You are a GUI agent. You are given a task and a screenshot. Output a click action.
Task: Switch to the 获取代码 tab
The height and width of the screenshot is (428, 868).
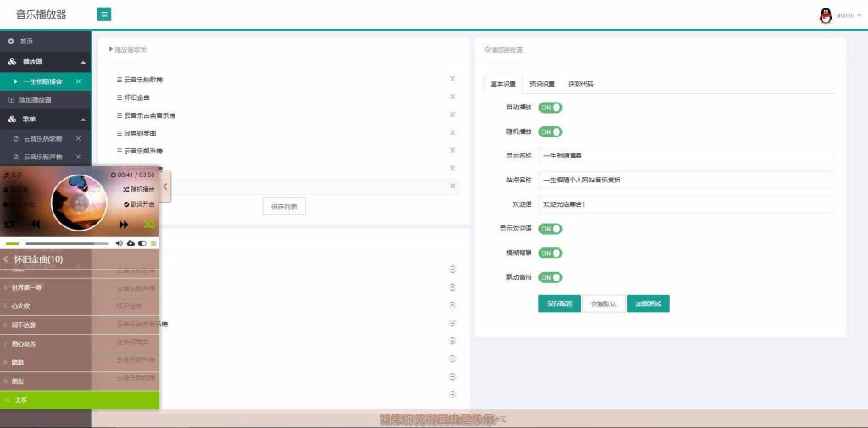581,84
